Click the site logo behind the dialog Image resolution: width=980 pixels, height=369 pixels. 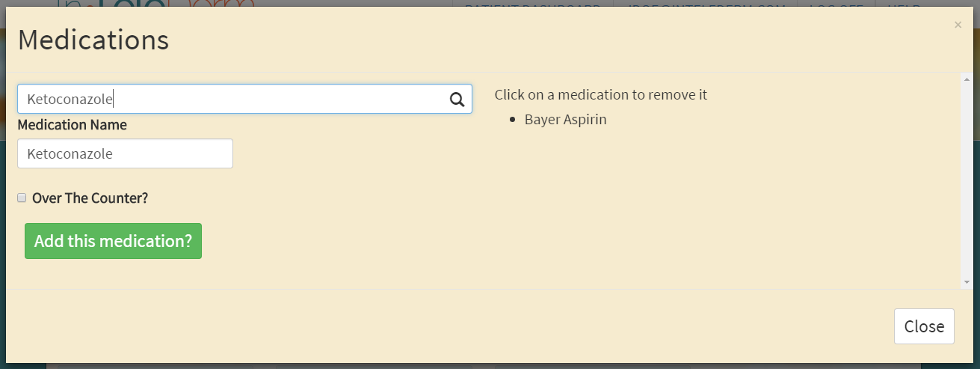tap(157, 4)
